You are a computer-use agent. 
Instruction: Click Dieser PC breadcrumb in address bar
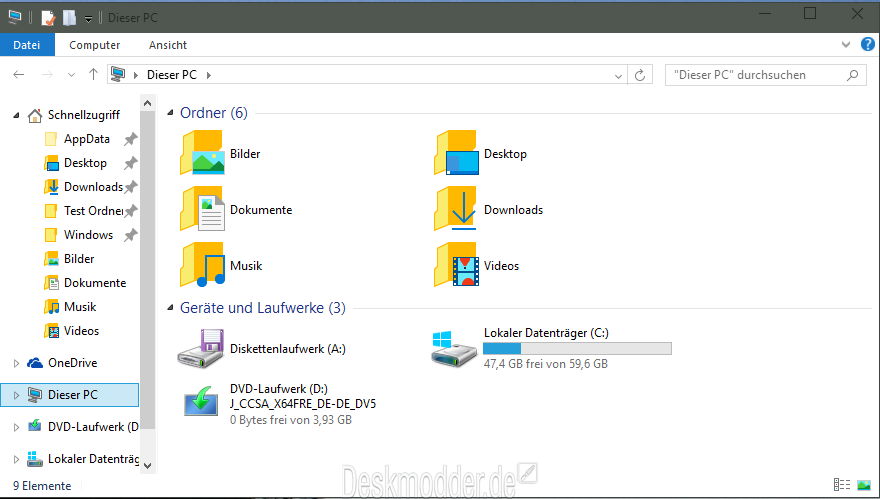pos(172,75)
